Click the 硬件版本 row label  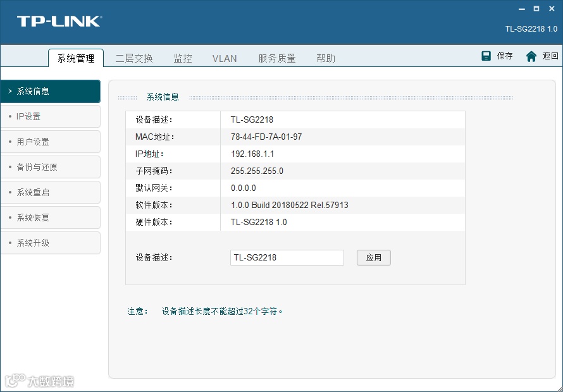click(154, 222)
